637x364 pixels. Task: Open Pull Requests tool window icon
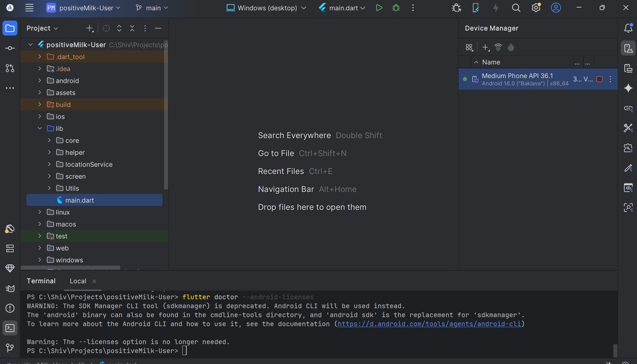point(10,68)
